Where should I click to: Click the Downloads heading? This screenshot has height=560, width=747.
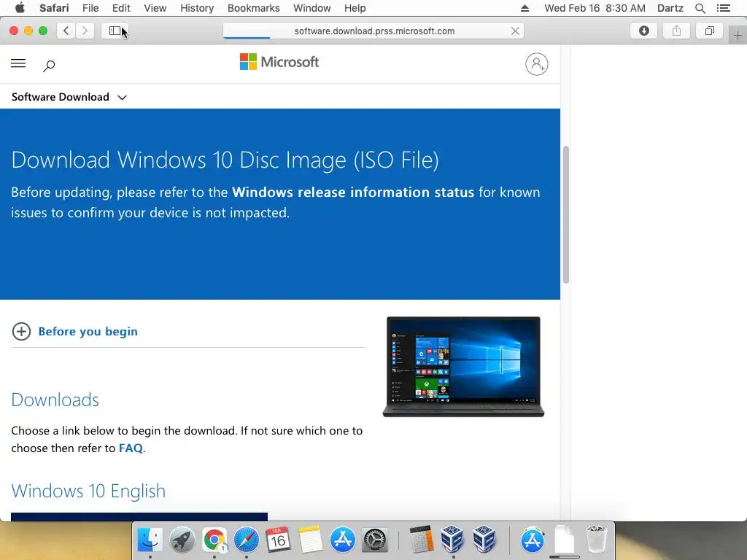pos(55,400)
